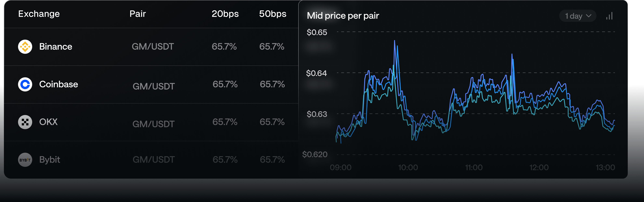Click the 12:00 time axis label
Image resolution: width=644 pixels, height=202 pixels.
point(539,168)
